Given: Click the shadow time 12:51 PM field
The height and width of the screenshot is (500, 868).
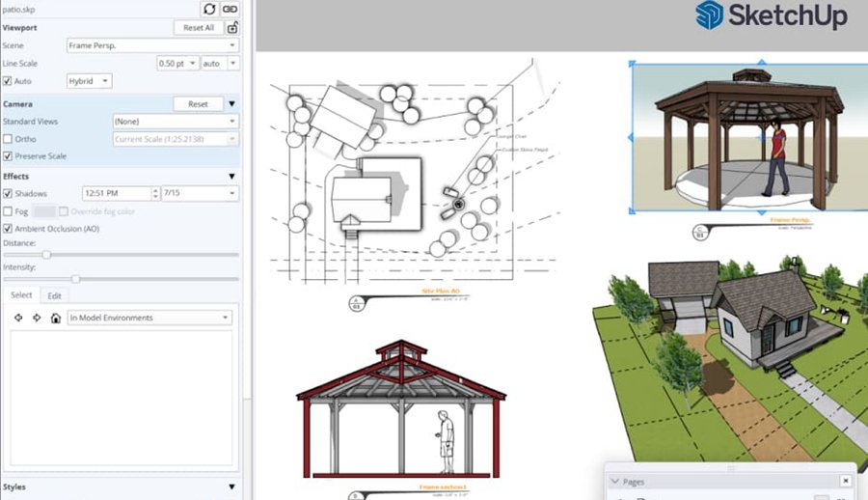Looking at the screenshot, I should [x=117, y=193].
